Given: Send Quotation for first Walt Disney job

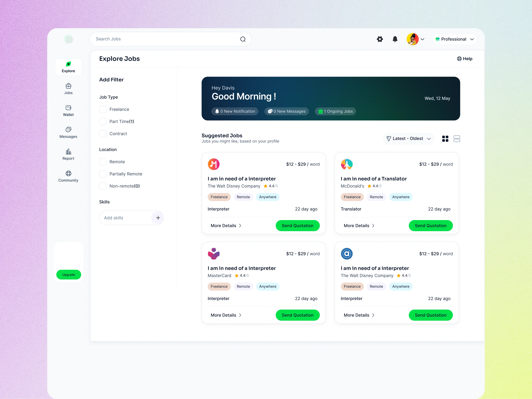Looking at the screenshot, I should pyautogui.click(x=297, y=226).
